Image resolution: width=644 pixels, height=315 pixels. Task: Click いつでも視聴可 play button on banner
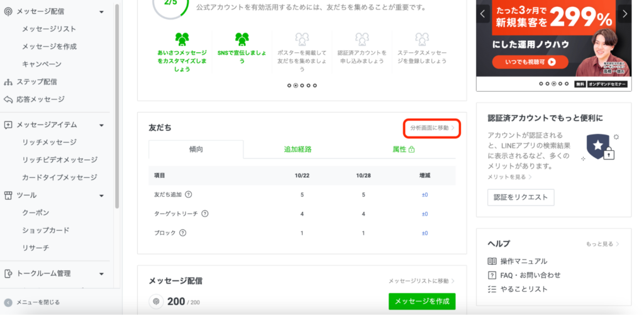point(530,62)
